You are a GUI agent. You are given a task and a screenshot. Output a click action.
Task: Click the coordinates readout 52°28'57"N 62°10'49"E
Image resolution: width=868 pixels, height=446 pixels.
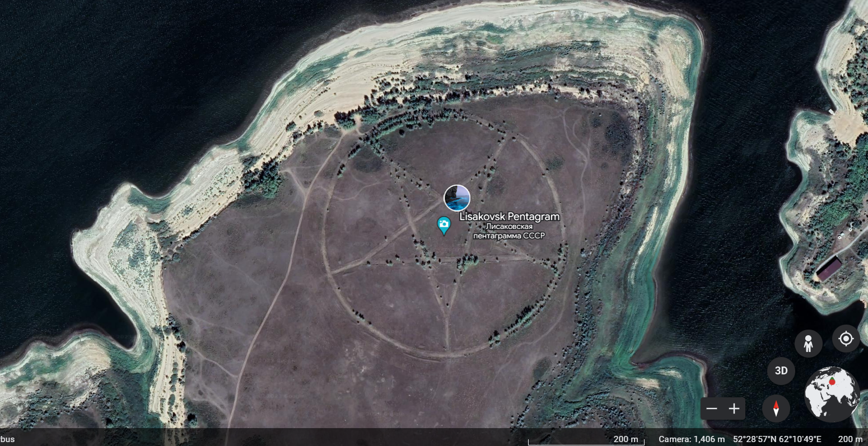pos(777,439)
